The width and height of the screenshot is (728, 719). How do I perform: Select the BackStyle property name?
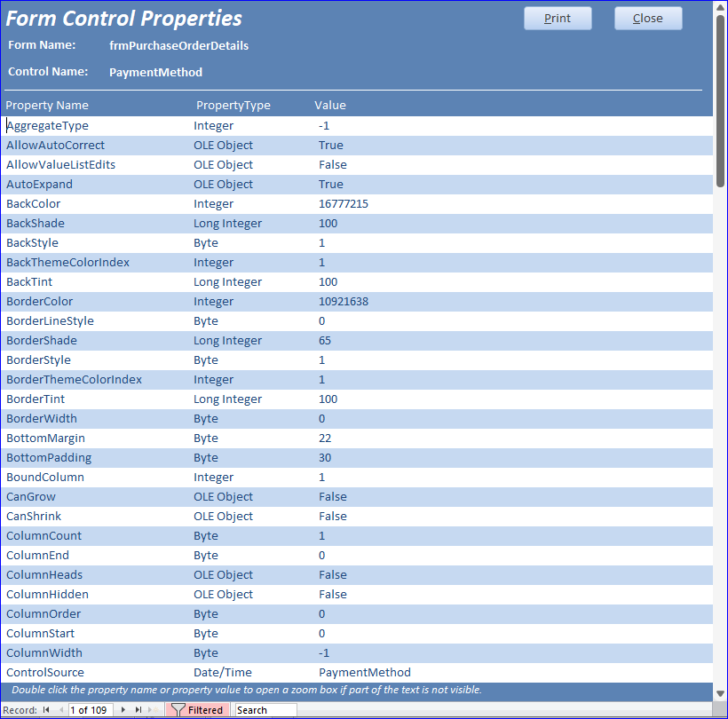point(32,242)
